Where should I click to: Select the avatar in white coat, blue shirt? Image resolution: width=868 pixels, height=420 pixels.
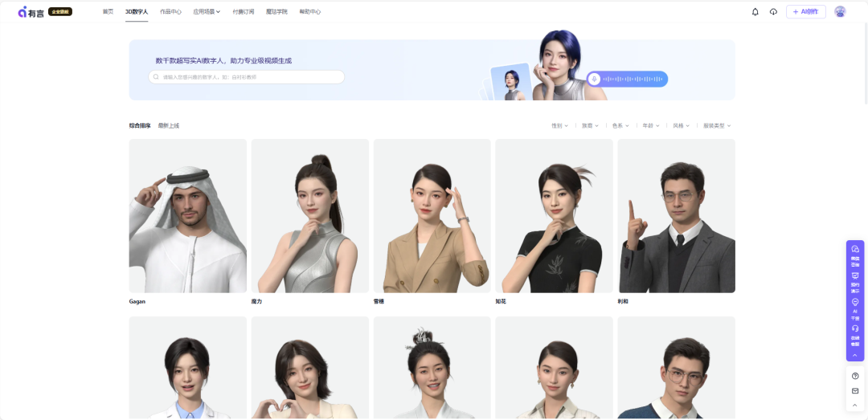pyautogui.click(x=187, y=368)
